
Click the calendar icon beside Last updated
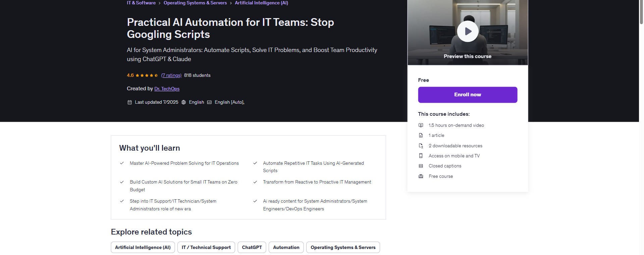click(129, 102)
